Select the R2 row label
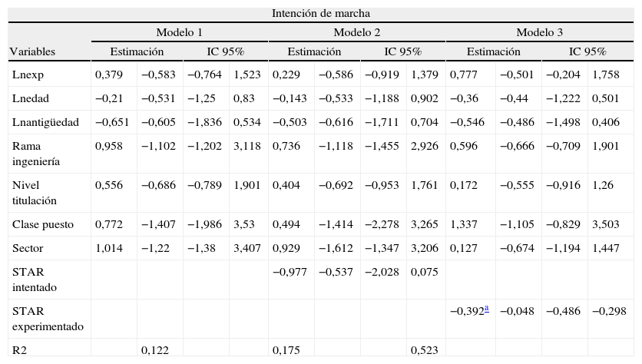The width and height of the screenshot is (642, 364). (x=21, y=349)
